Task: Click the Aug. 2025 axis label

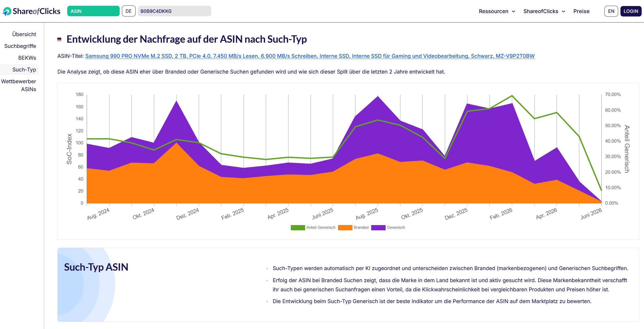Action: 367,214
